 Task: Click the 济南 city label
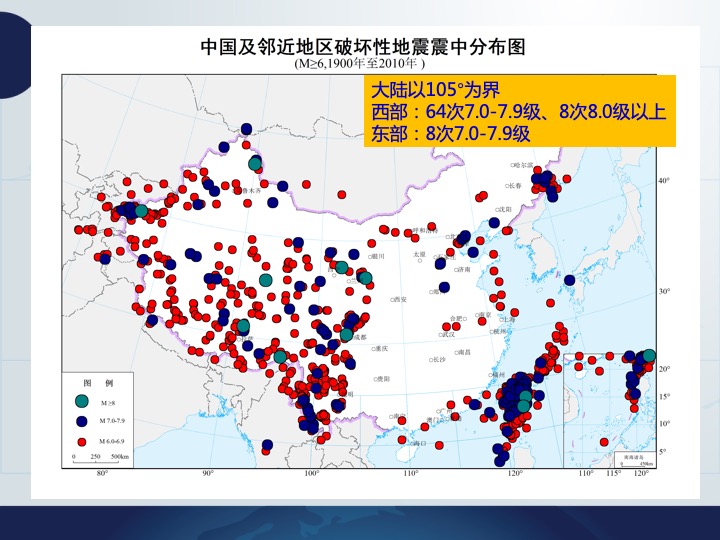pos(463,270)
